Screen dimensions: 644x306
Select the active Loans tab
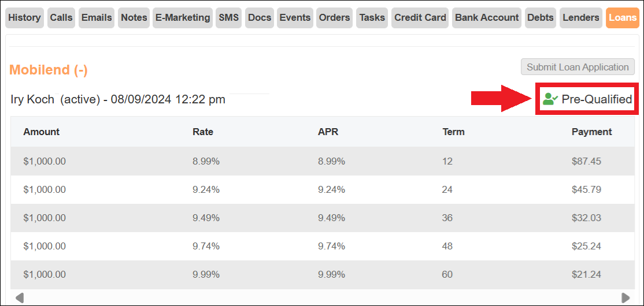coord(623,18)
